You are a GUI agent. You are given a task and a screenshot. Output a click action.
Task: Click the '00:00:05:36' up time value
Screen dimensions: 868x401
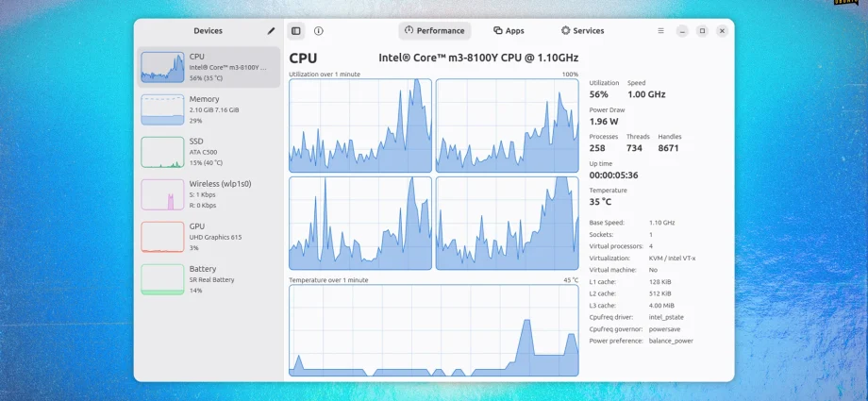point(613,175)
